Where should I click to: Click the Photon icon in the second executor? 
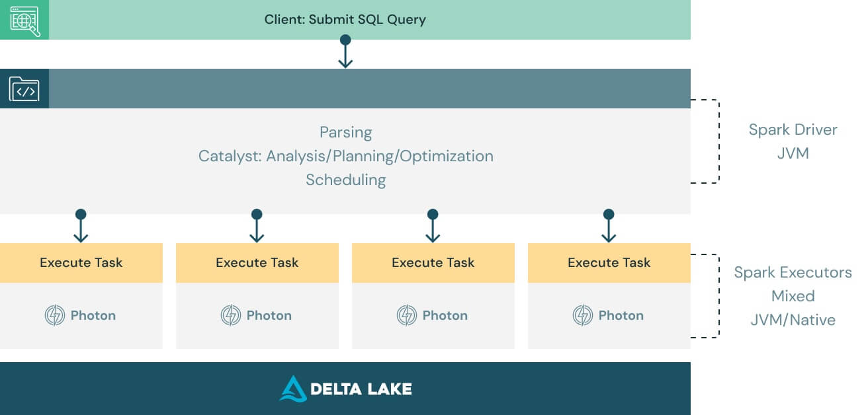231,315
